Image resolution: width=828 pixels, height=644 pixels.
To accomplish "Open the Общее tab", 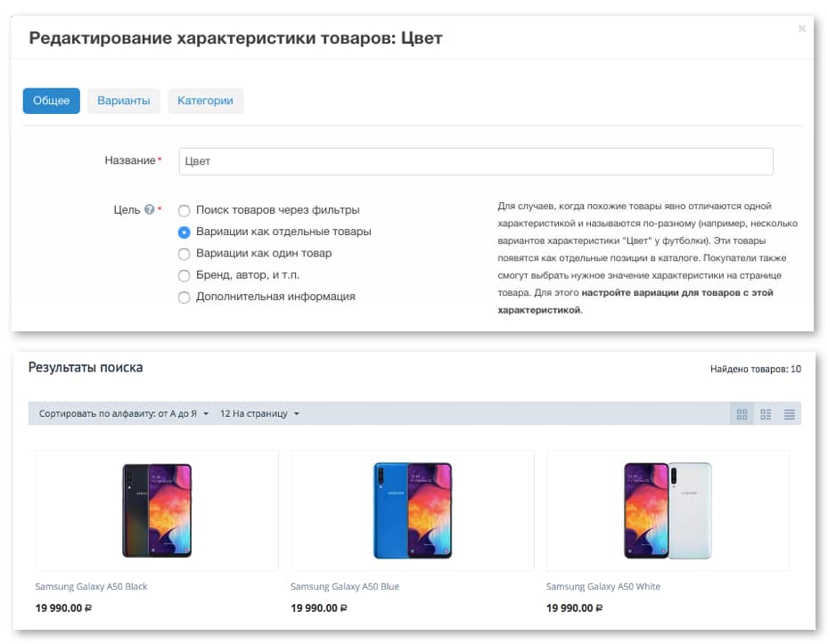I will coord(52,101).
